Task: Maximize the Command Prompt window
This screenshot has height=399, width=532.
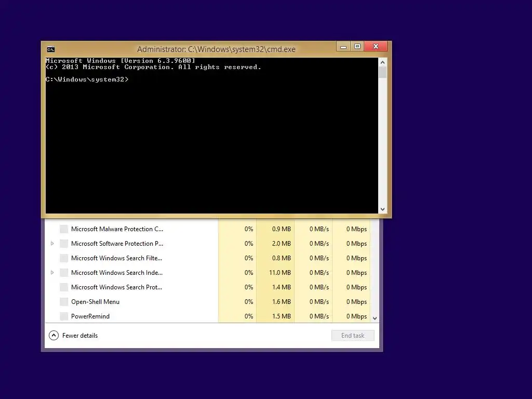Action: click(357, 46)
